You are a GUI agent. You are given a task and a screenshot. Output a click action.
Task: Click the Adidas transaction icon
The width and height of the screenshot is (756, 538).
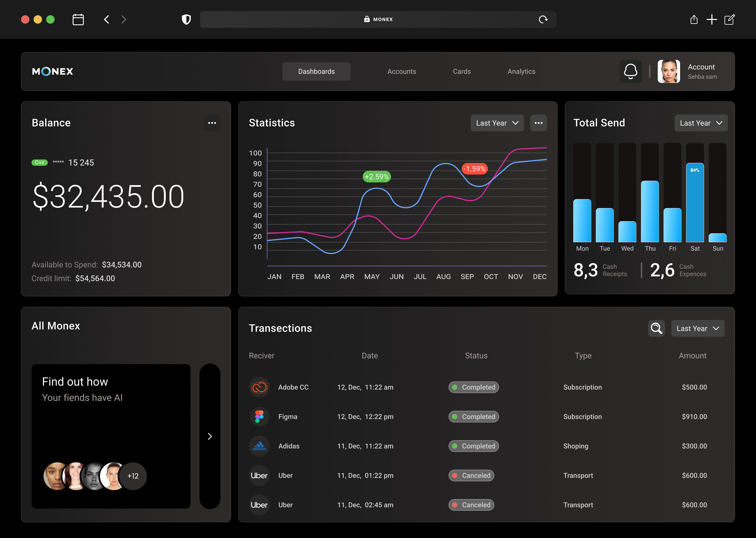click(x=259, y=446)
